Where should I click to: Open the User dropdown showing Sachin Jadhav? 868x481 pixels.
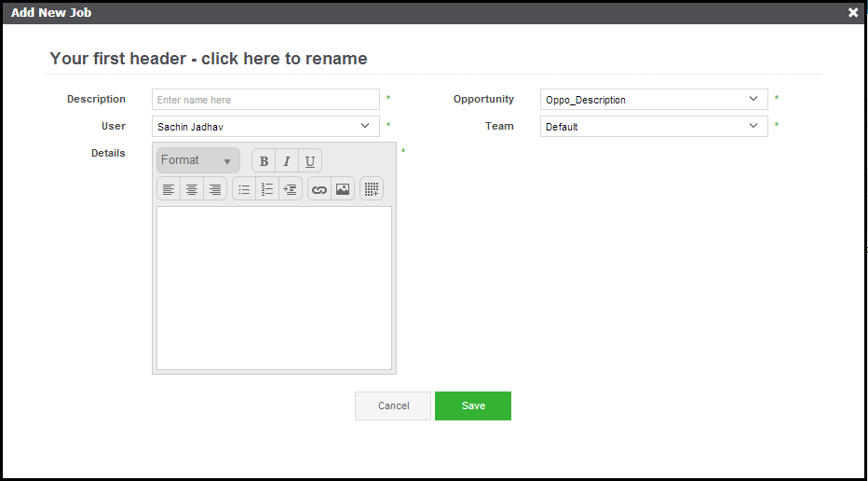pos(265,127)
